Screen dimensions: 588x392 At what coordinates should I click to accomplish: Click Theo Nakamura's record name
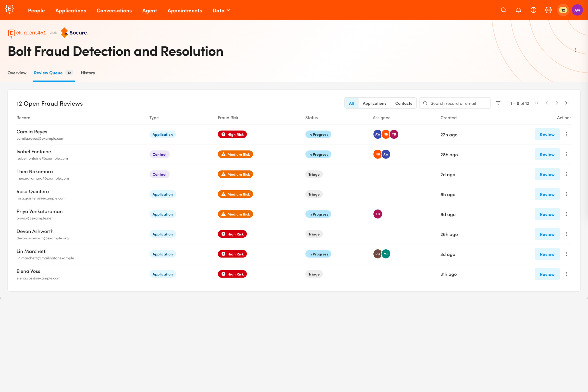[x=35, y=171]
